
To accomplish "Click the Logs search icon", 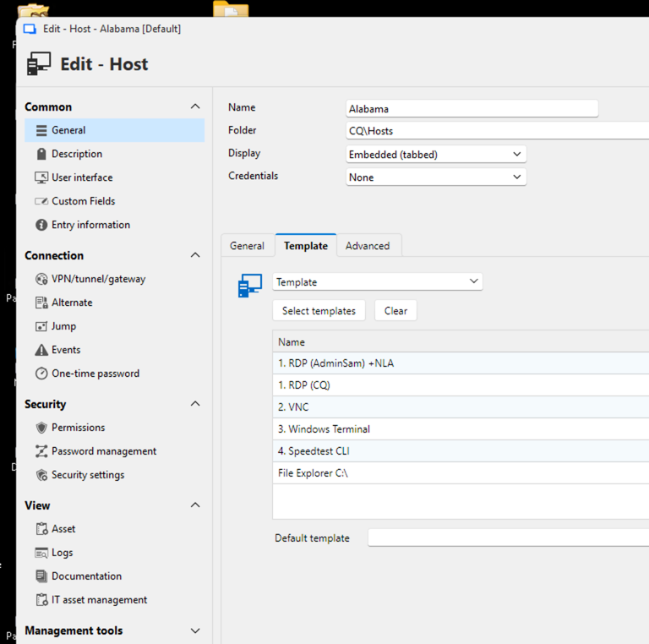I will click(x=41, y=553).
